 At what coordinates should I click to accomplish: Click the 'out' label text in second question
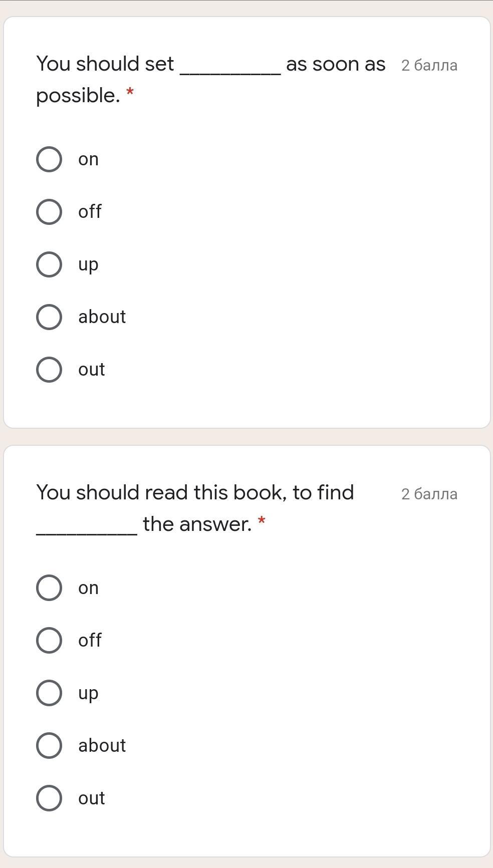(x=91, y=798)
